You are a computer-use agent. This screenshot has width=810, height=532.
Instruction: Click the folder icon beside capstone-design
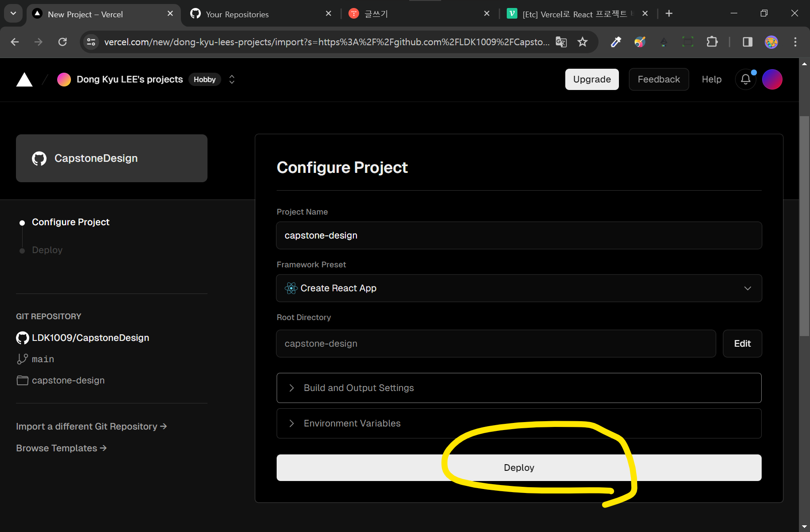tap(22, 380)
